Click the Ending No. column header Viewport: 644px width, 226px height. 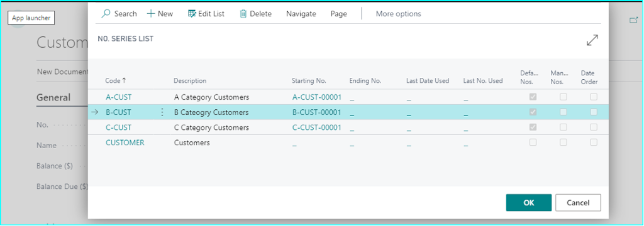pyautogui.click(x=365, y=81)
